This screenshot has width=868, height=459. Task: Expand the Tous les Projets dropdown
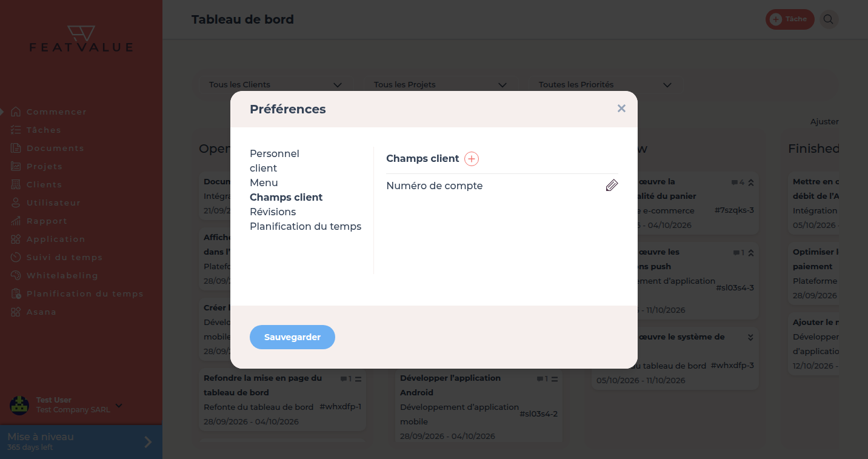click(x=441, y=85)
